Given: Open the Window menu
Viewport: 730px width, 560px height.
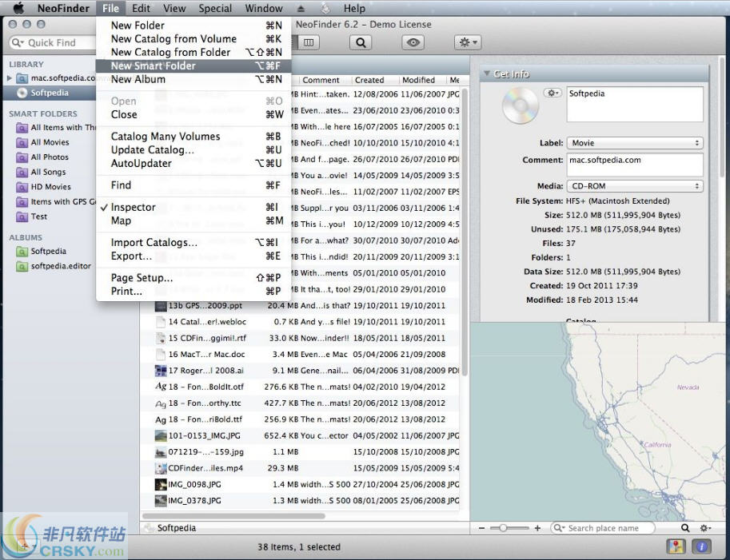Looking at the screenshot, I should pyautogui.click(x=264, y=8).
